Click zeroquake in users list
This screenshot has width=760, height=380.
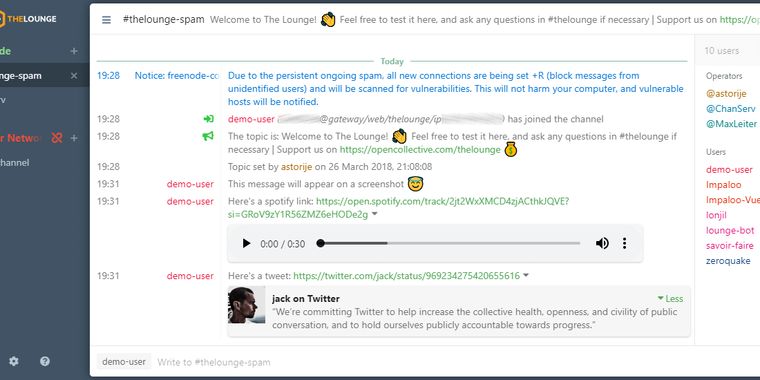(x=728, y=261)
